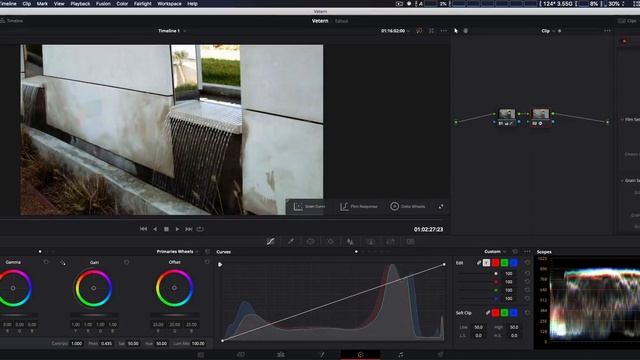Select the pointer tool above node graph
This screenshot has height=360, width=640.
(456, 31)
